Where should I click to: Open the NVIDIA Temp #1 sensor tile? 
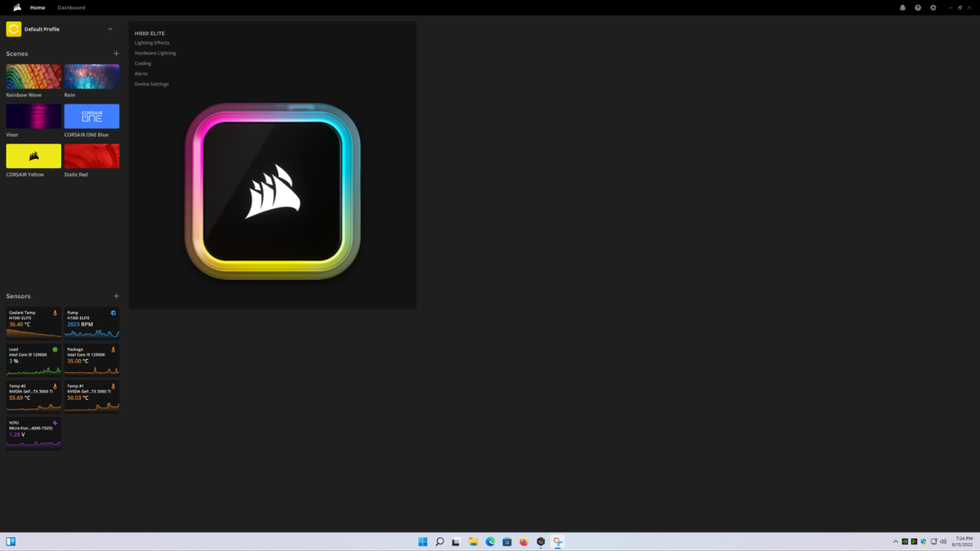click(x=91, y=397)
